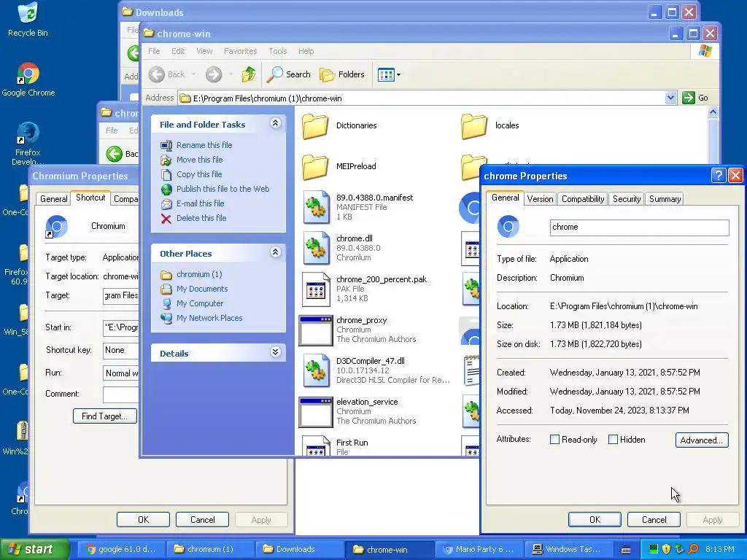Image resolution: width=747 pixels, height=560 pixels.
Task: Switch to Summary tab in chrome Properties
Action: pyautogui.click(x=665, y=199)
